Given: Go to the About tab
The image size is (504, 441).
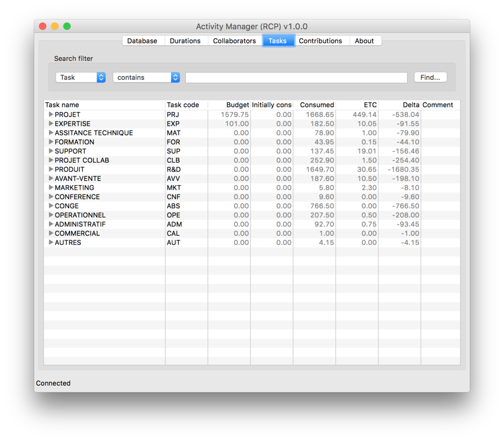Looking at the screenshot, I should pos(364,41).
